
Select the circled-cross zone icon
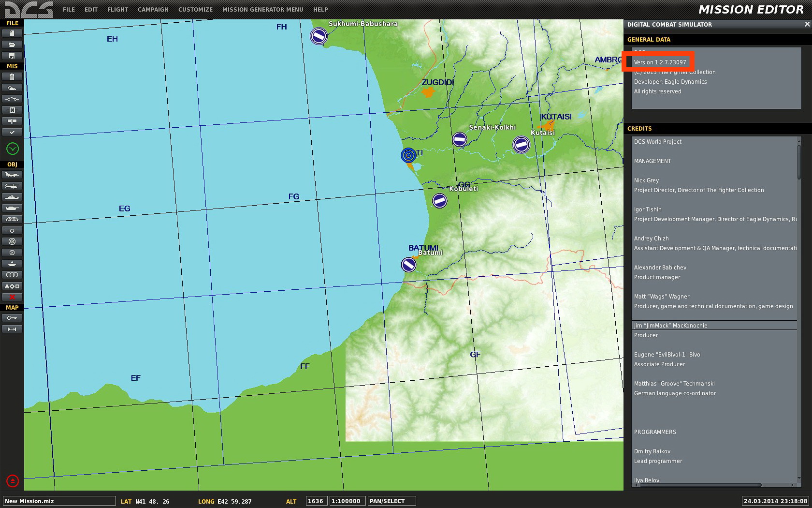[12, 253]
